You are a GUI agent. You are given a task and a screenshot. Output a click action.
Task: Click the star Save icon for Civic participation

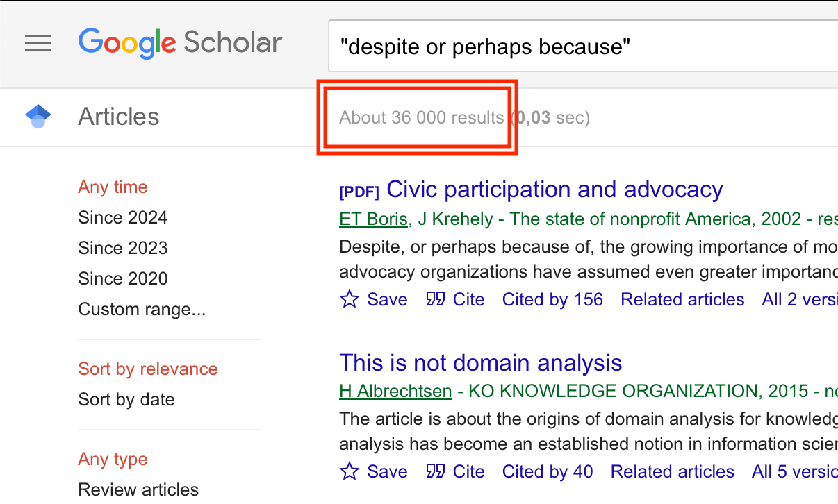click(x=350, y=299)
